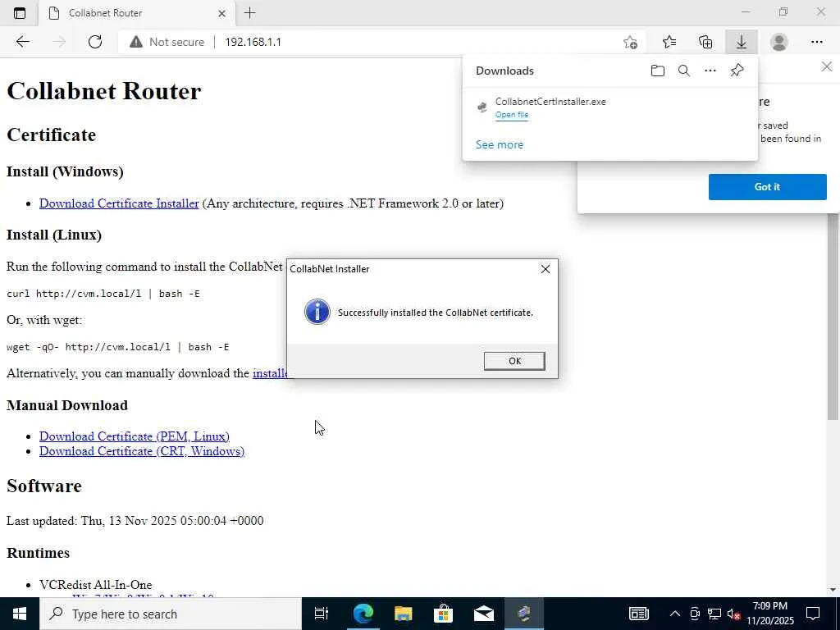Open the notification action center
840x630 pixels.
(813, 614)
